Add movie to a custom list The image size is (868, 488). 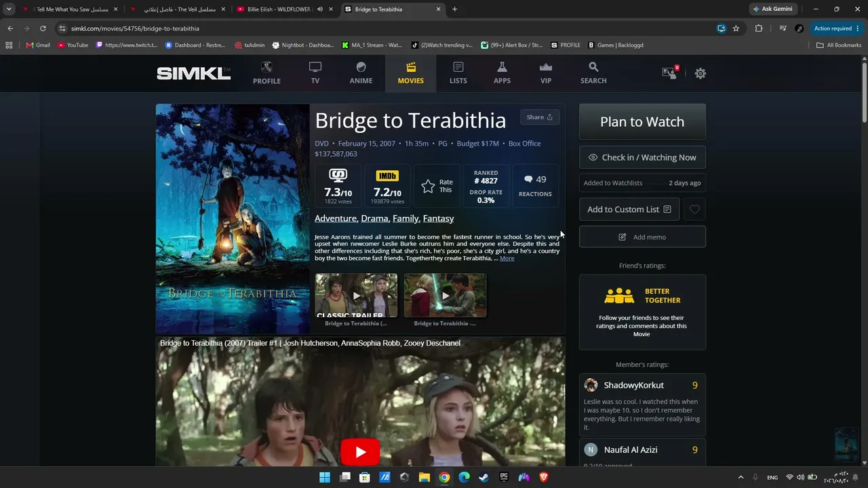pos(629,209)
